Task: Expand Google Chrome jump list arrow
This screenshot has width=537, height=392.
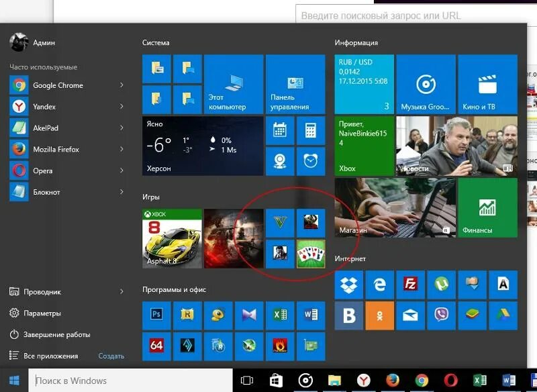Action: (121, 85)
